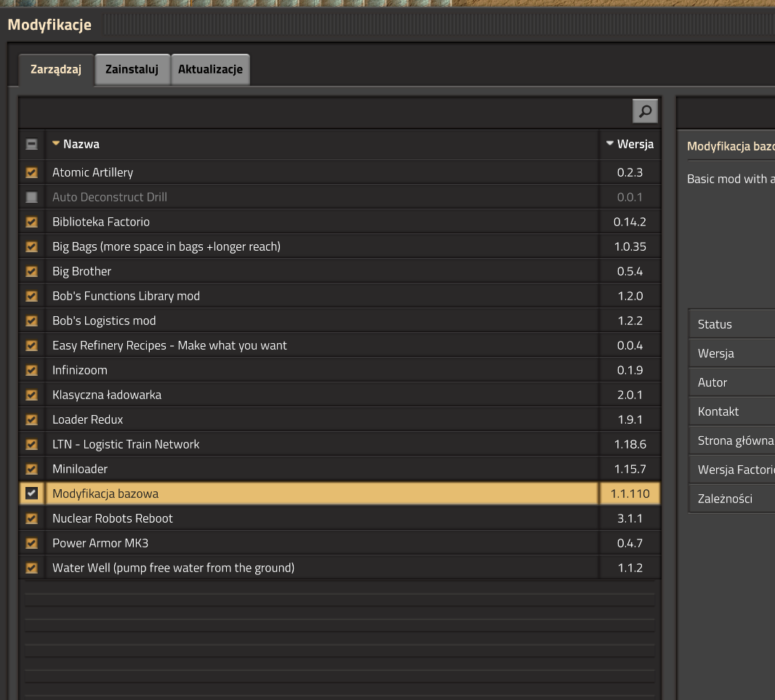Switch to the Zainstaluj tab
Image resolution: width=775 pixels, height=700 pixels.
point(132,70)
